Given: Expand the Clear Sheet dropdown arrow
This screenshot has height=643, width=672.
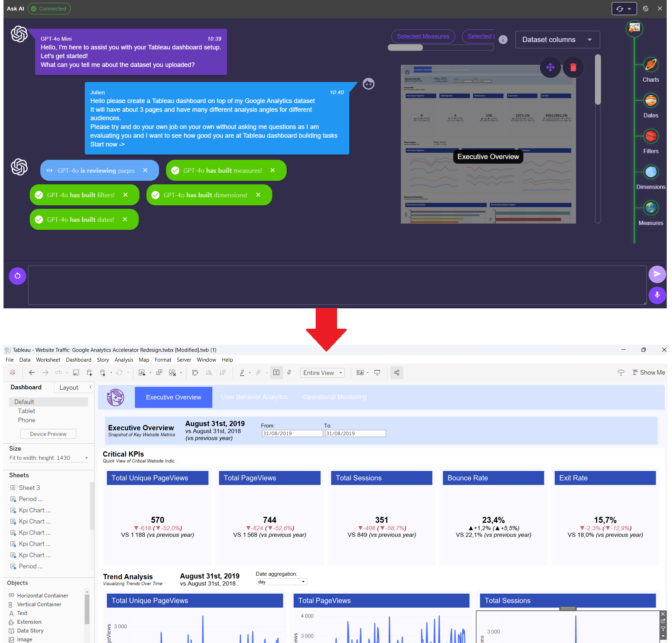Looking at the screenshot, I should coord(181,373).
